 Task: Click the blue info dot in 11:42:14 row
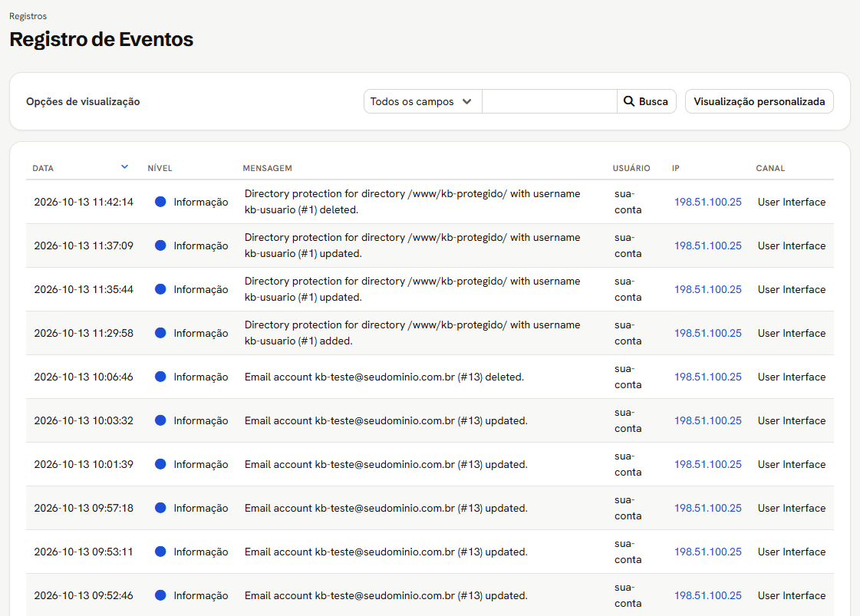(160, 202)
